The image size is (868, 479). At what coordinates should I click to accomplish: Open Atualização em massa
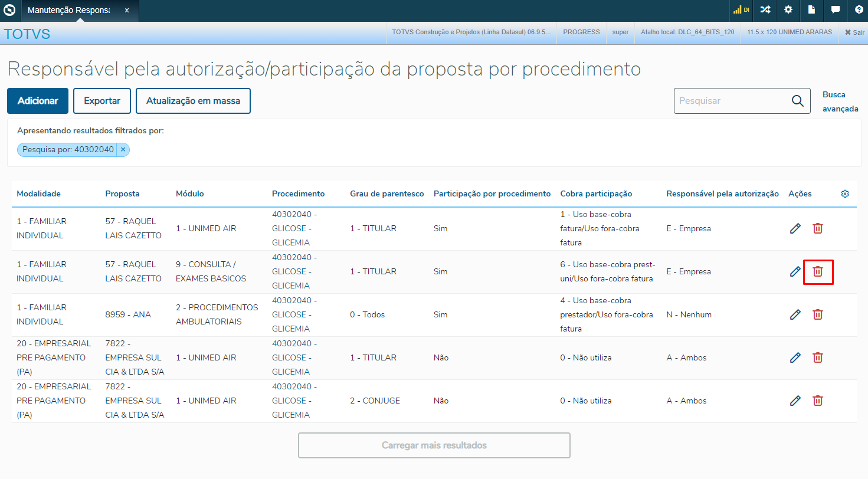[x=193, y=101]
